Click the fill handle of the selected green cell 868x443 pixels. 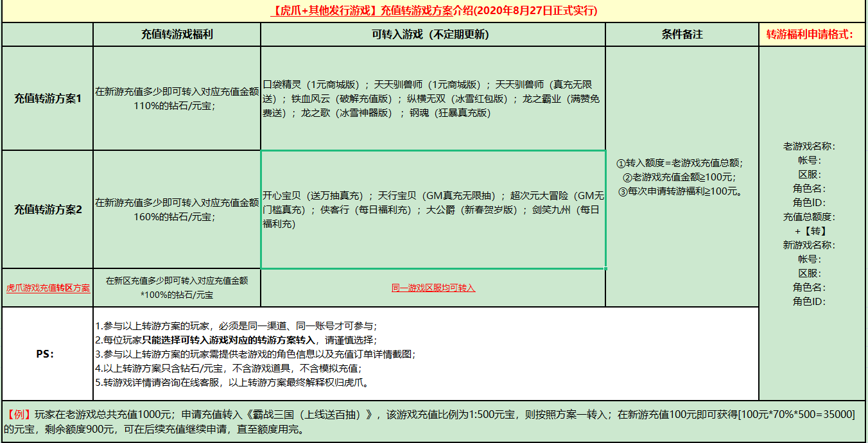pos(605,268)
